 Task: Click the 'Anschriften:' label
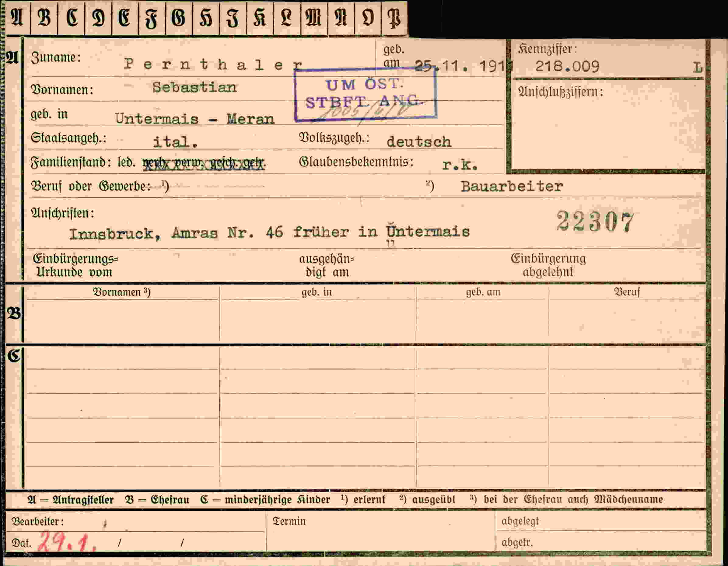pos(63,213)
